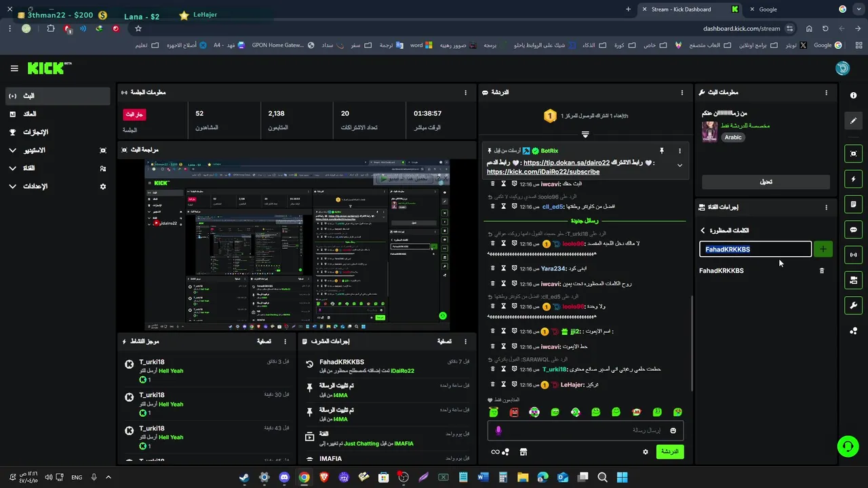Open the stream section in left sidebar
The image size is (868, 488).
tap(58, 96)
